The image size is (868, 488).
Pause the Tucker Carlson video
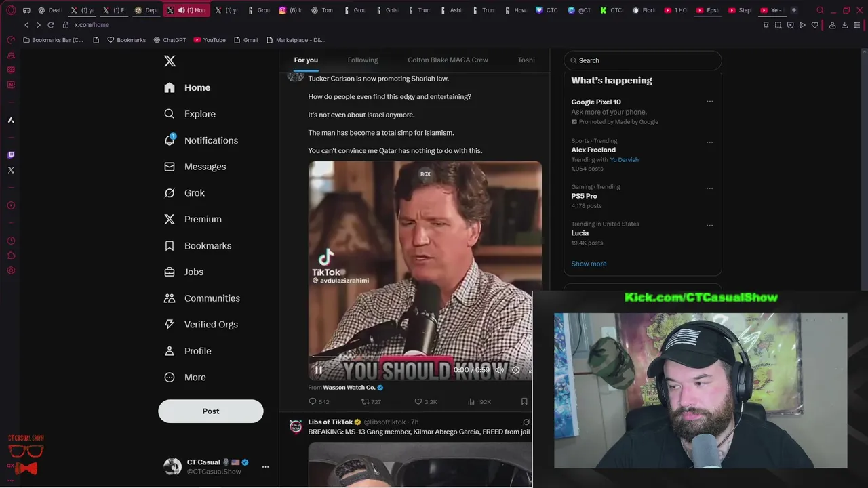point(318,370)
